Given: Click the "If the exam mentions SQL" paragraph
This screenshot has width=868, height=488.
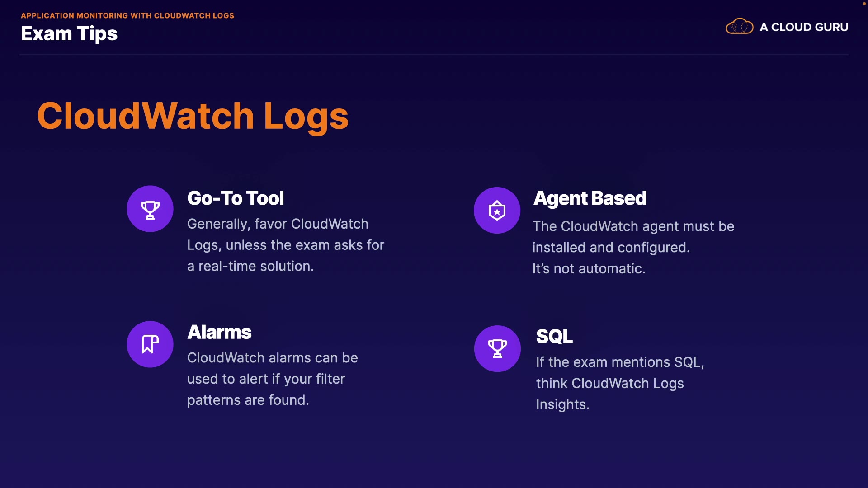Looking at the screenshot, I should [x=620, y=383].
